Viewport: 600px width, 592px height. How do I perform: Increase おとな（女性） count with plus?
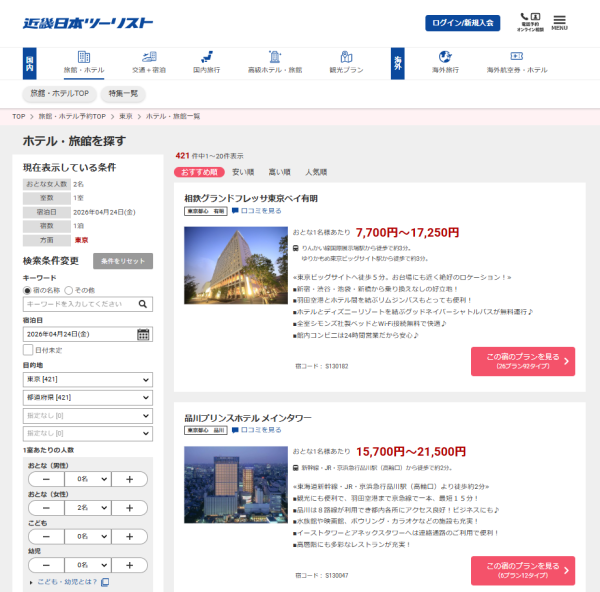click(x=129, y=508)
